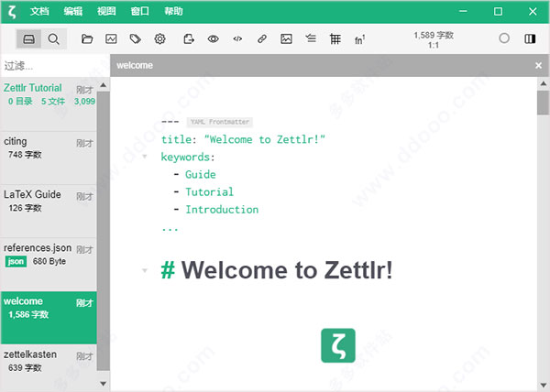Open the LaTeX Guide file
The width and height of the screenshot is (550, 392).
[x=49, y=212]
